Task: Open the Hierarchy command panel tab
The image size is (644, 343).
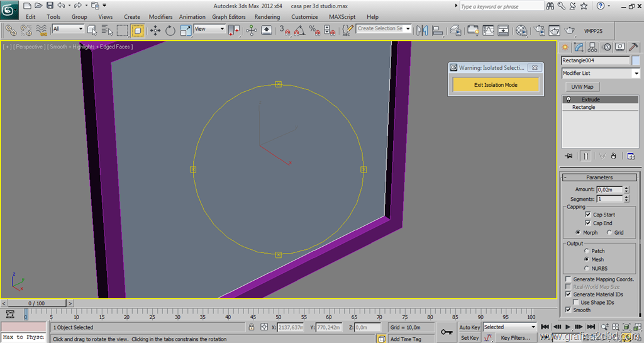Action: 593,47
